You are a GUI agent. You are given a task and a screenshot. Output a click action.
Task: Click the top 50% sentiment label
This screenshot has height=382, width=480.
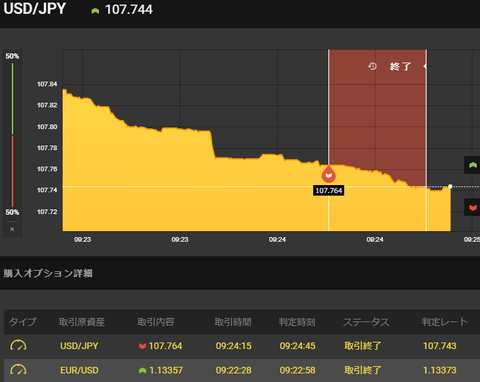click(x=12, y=56)
